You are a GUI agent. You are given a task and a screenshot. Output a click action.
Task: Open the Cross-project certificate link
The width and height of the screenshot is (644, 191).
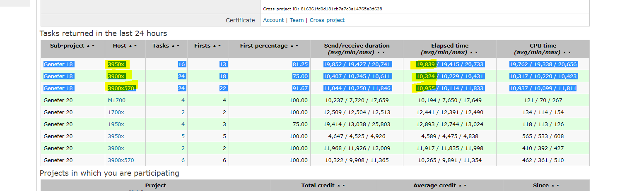tap(327, 20)
